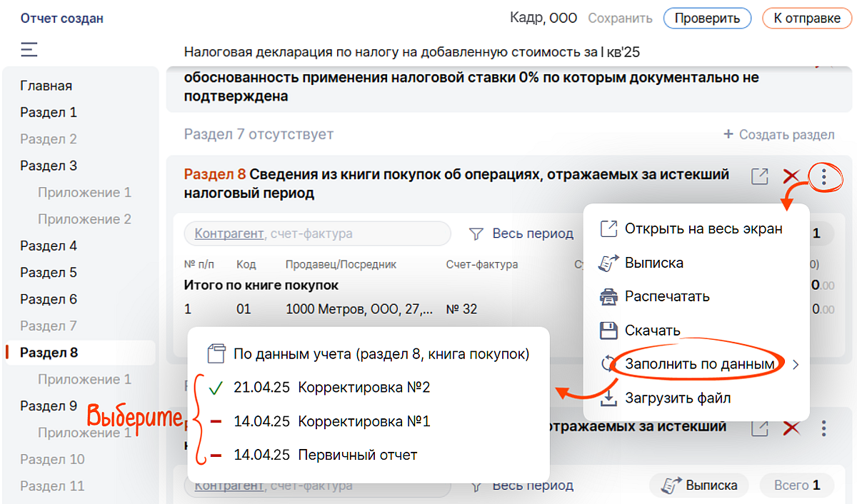Image resolution: width=857 pixels, height=504 pixels.
Task: Click the Проверить button
Action: click(706, 19)
